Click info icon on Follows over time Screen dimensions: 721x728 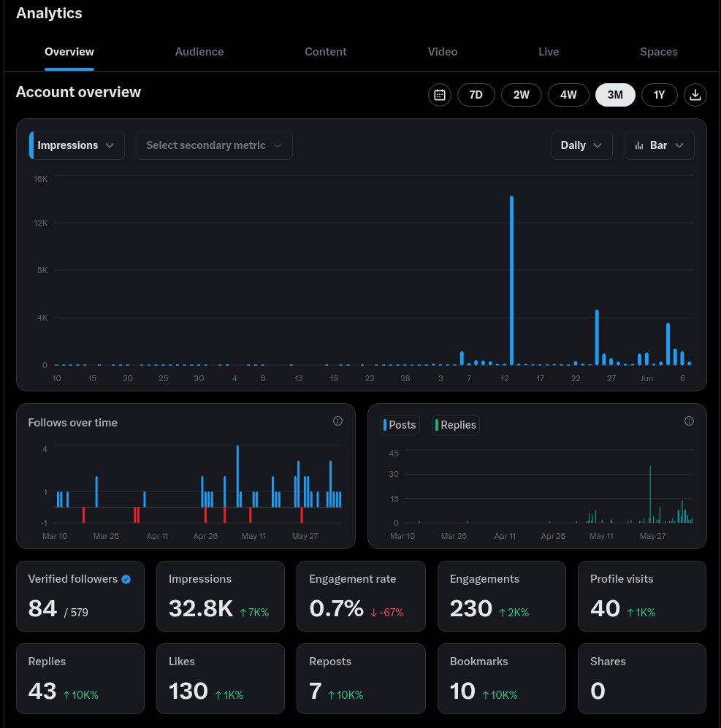click(x=337, y=421)
